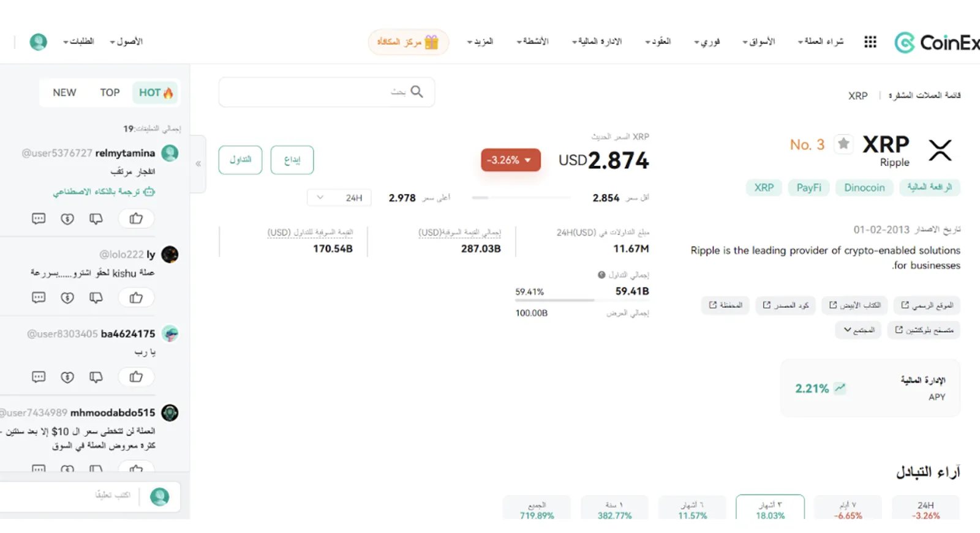
Task: Open the الكتاب الأبيض whitepaper link
Action: 854,305
